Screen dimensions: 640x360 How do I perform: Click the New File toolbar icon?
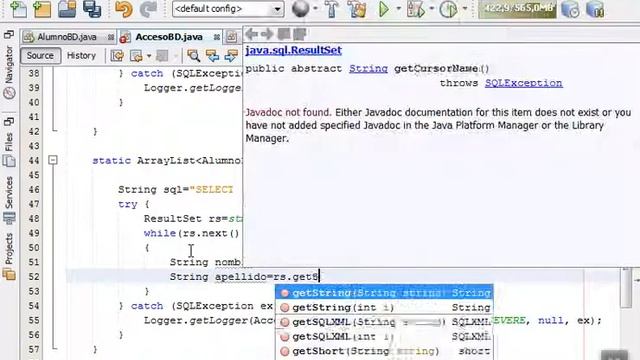(18, 9)
